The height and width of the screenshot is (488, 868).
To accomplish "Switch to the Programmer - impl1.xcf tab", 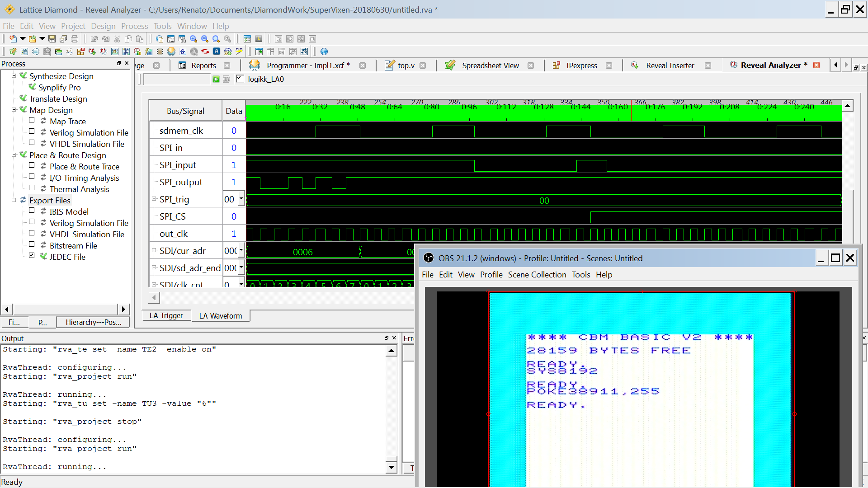I will coord(308,66).
